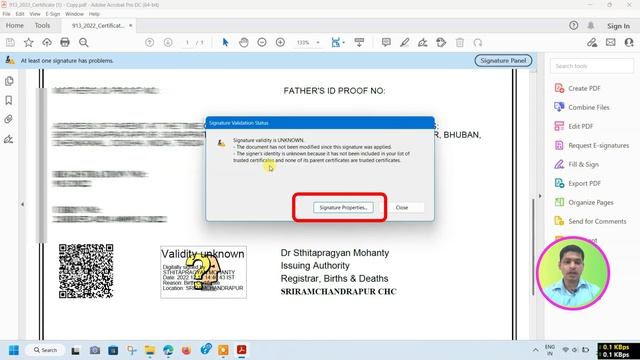Open Windows Start menu
The image size is (640, 360).
[x=13, y=350]
